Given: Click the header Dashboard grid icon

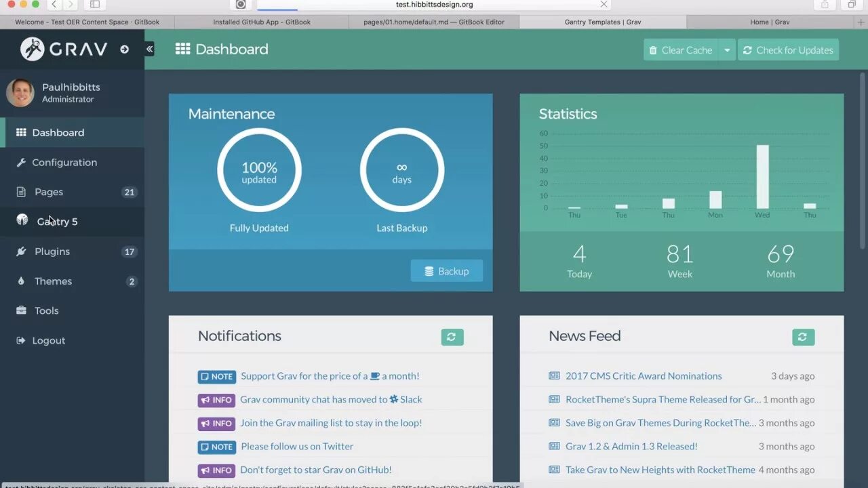Looking at the screenshot, I should click(x=182, y=49).
